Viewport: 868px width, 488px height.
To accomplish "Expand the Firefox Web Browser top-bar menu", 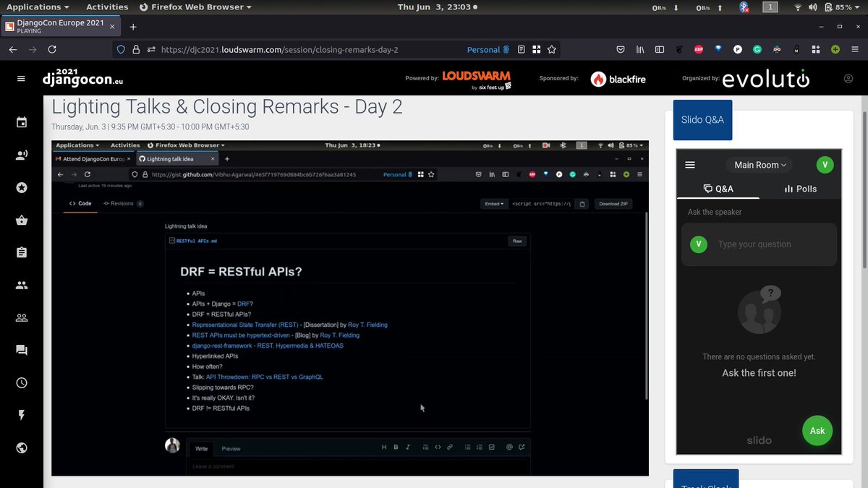I will point(195,7).
